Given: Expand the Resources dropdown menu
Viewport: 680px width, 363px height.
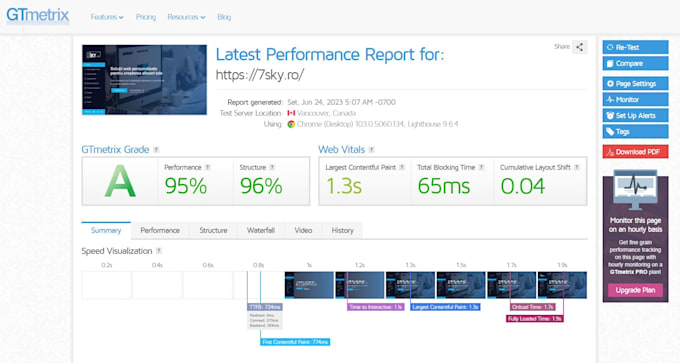Looking at the screenshot, I should click(186, 17).
